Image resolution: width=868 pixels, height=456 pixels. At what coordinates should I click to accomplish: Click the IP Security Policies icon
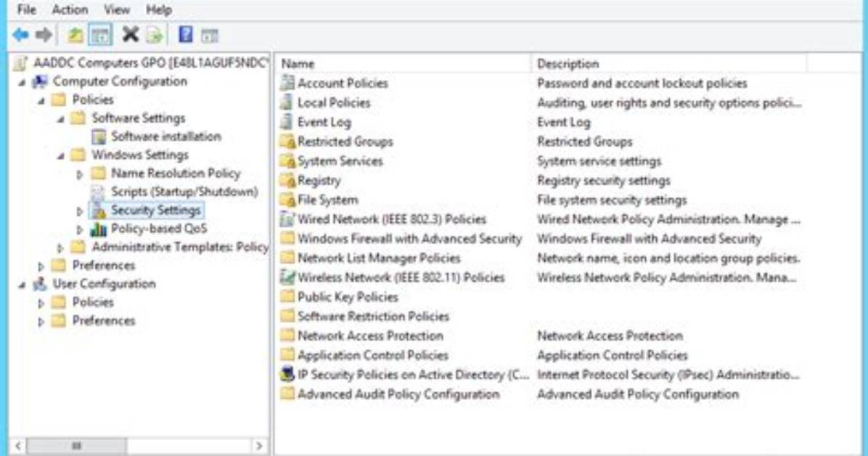pos(287,375)
